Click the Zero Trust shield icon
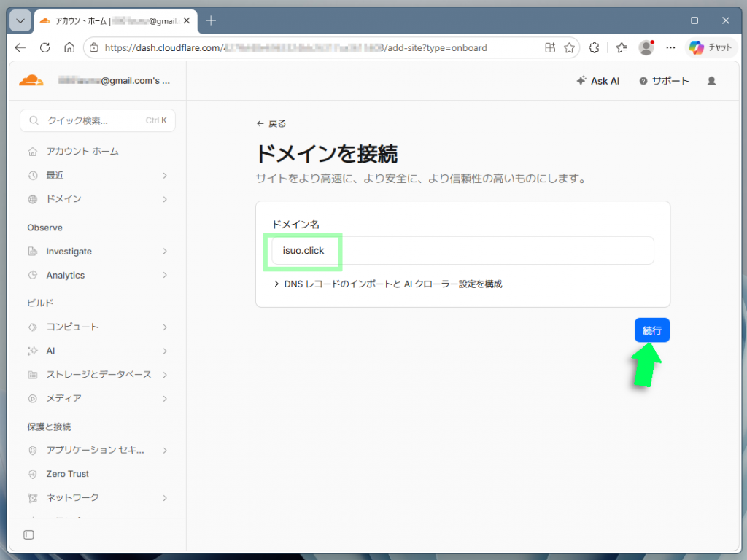The width and height of the screenshot is (747, 560). pyautogui.click(x=32, y=474)
